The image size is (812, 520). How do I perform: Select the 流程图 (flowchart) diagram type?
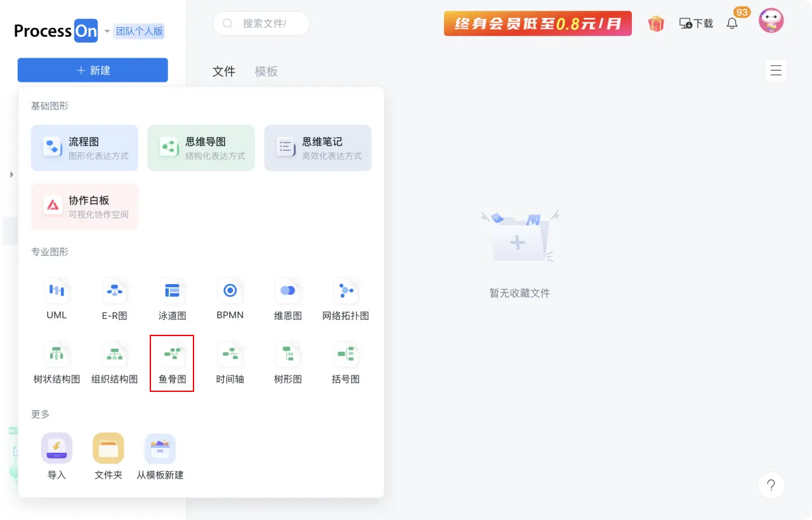(84, 148)
